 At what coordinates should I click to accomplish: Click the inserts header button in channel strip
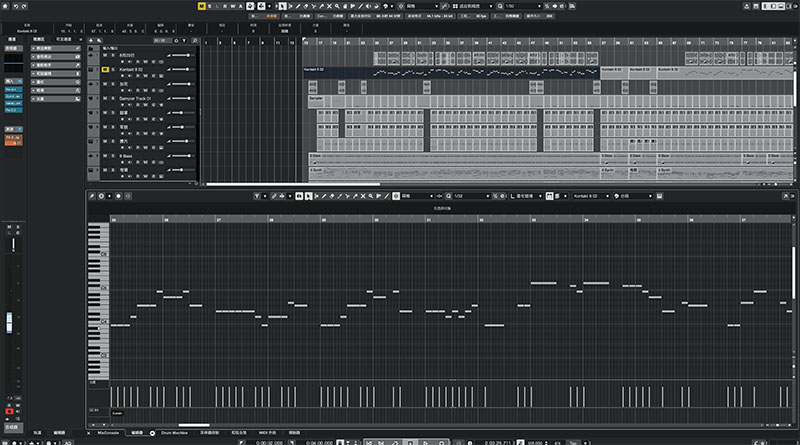(13, 81)
